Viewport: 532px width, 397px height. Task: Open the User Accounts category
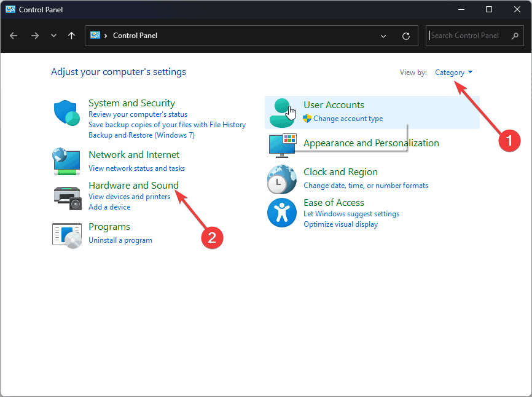point(334,105)
